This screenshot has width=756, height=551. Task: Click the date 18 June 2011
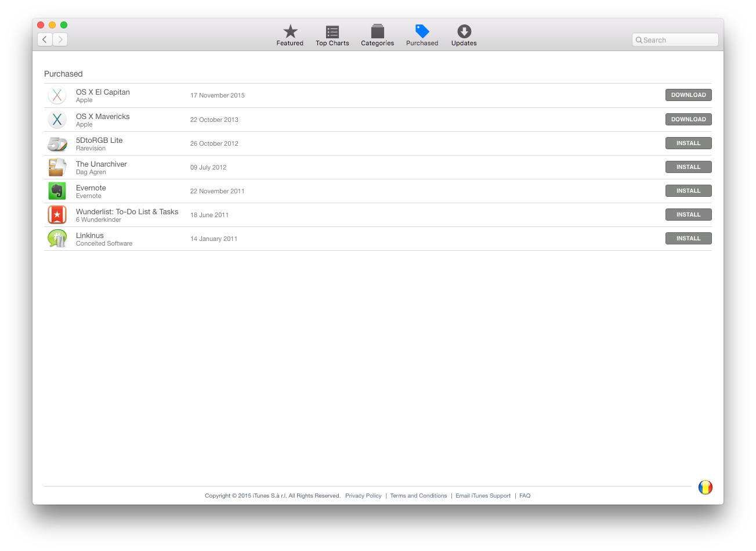[x=209, y=215]
